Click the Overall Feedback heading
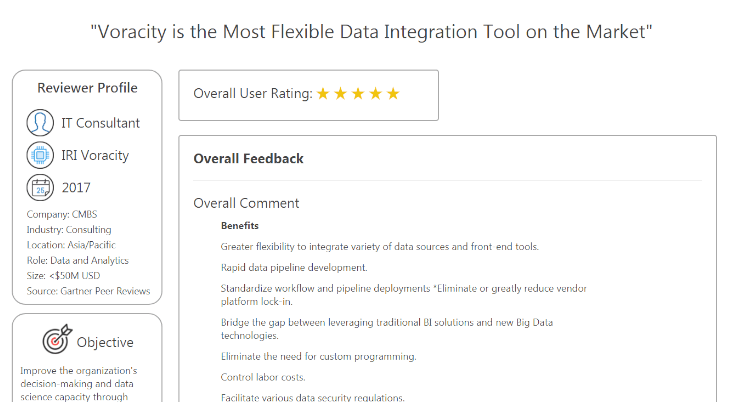 coord(248,159)
